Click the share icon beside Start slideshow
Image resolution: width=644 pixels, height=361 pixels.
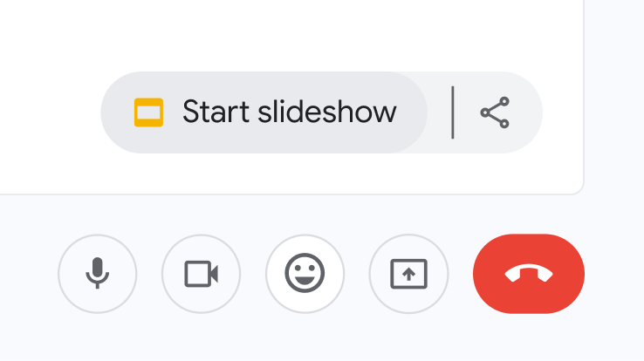495,112
